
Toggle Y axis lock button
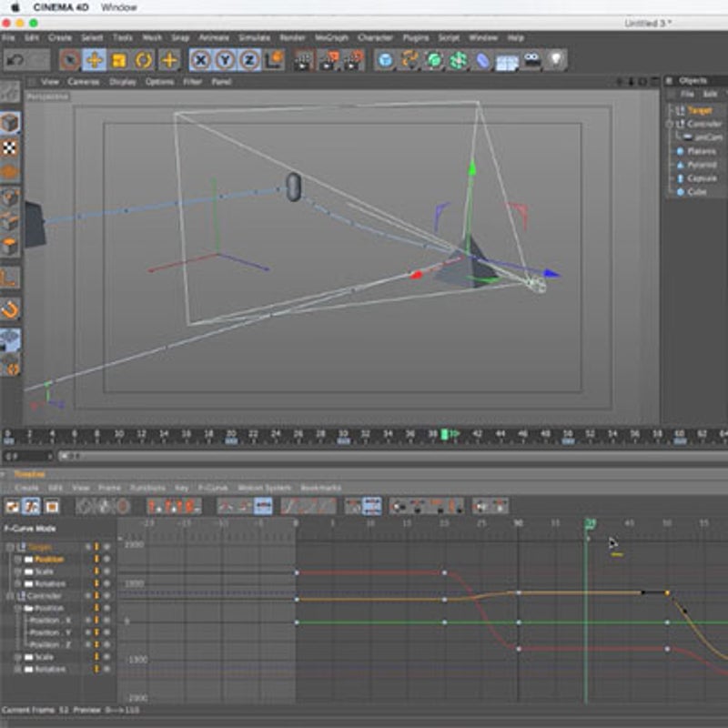pos(225,60)
